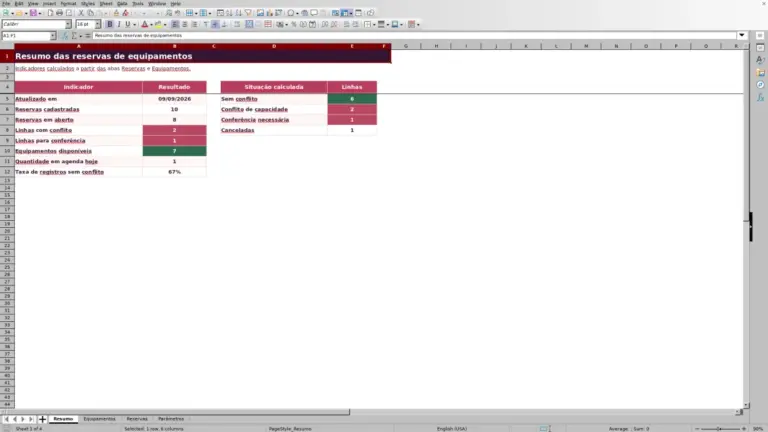Click the Sort Ascending icon
This screenshot has width=768, height=432.
tap(229, 13)
